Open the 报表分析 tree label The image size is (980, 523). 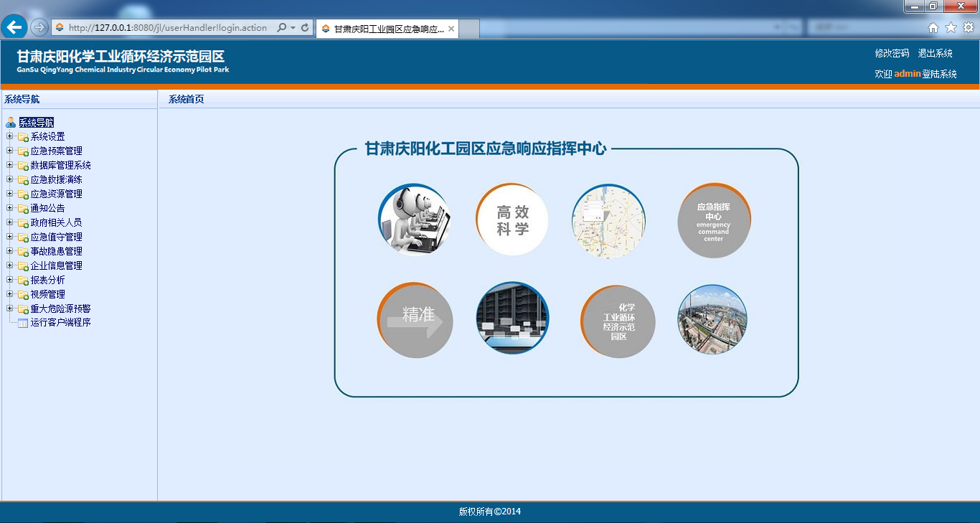click(47, 280)
